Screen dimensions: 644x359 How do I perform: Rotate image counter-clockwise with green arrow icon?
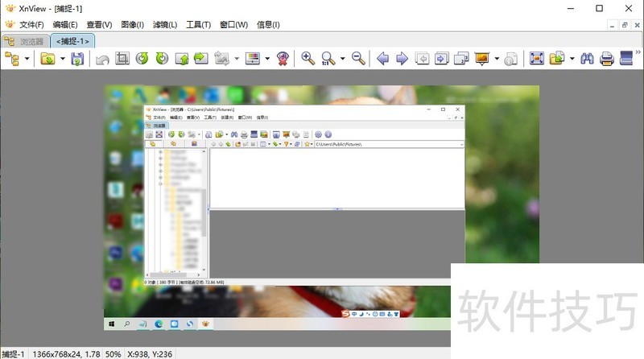(x=142, y=58)
